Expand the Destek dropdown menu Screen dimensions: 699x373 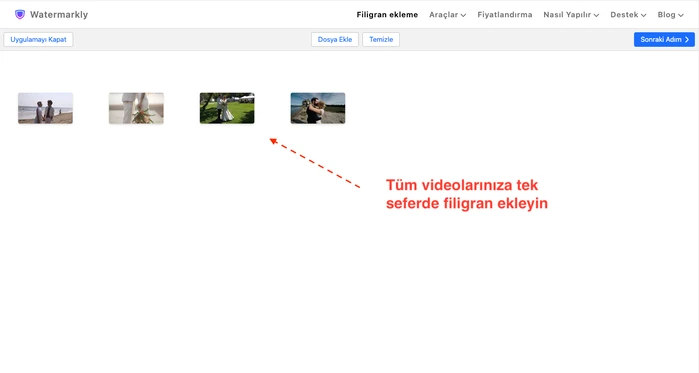[628, 15]
